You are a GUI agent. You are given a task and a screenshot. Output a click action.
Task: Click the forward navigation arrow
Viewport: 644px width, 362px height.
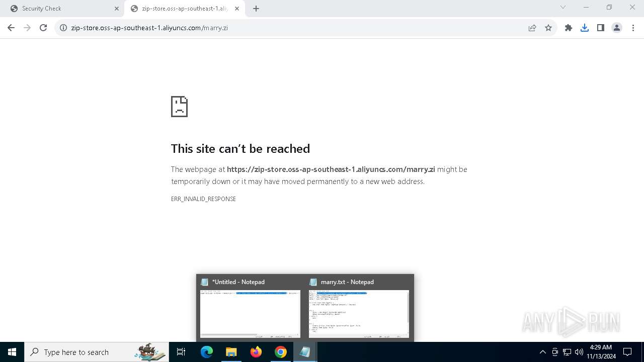(x=27, y=28)
